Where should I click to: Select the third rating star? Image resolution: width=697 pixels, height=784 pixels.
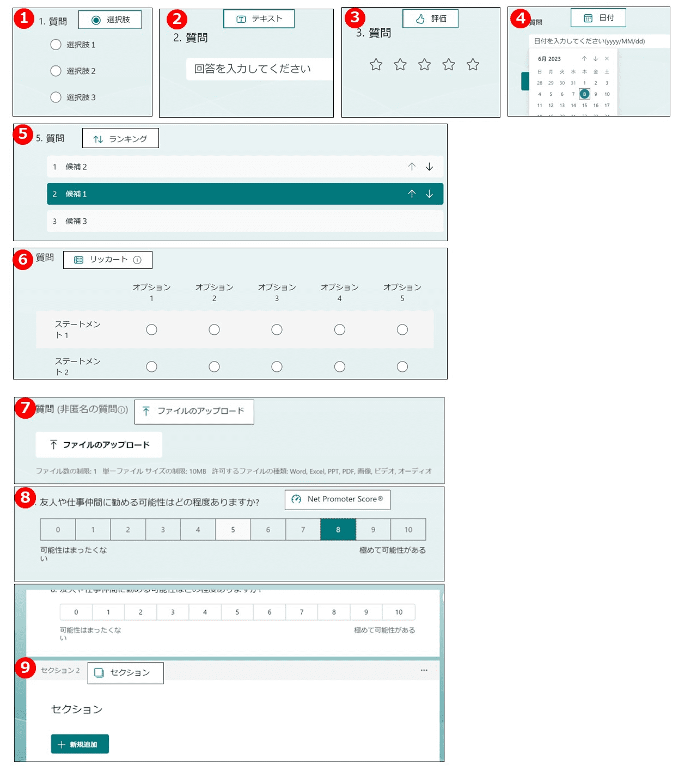tap(424, 65)
